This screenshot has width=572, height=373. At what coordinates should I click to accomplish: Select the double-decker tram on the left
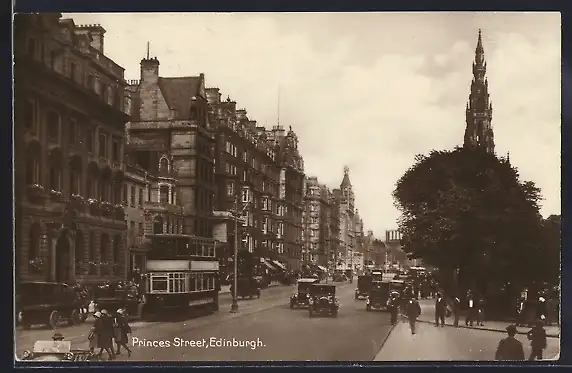[x=181, y=277]
